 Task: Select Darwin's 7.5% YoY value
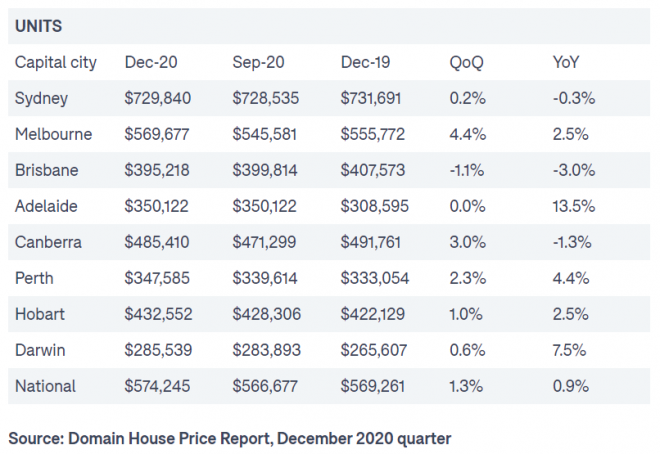569,350
